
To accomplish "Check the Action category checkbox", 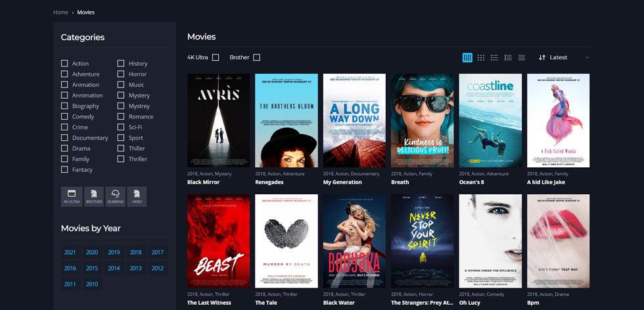I will coord(64,63).
